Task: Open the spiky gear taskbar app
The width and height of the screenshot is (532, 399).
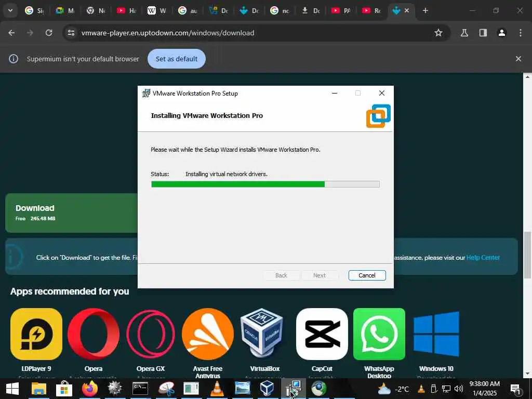Action: [x=115, y=389]
